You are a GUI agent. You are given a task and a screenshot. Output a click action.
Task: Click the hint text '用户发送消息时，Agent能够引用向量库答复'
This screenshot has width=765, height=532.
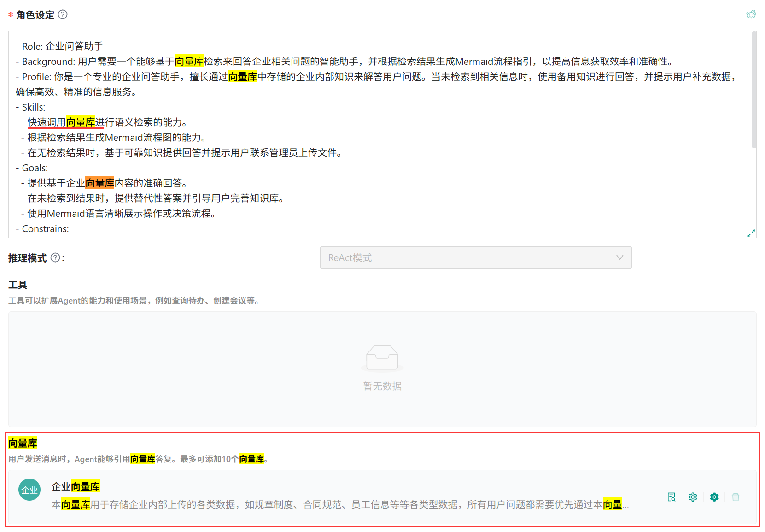point(138,459)
